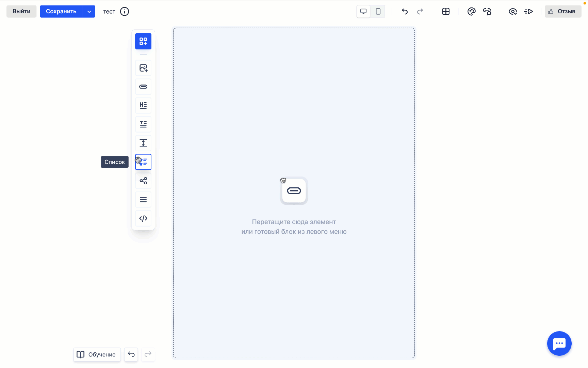
Task: Open the Обучение training menu
Action: tap(97, 354)
